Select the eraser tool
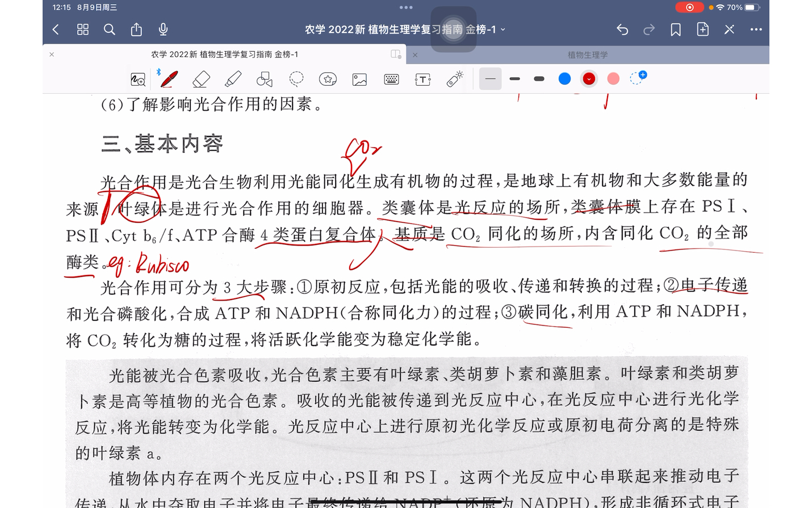The width and height of the screenshot is (812, 508). (201, 80)
